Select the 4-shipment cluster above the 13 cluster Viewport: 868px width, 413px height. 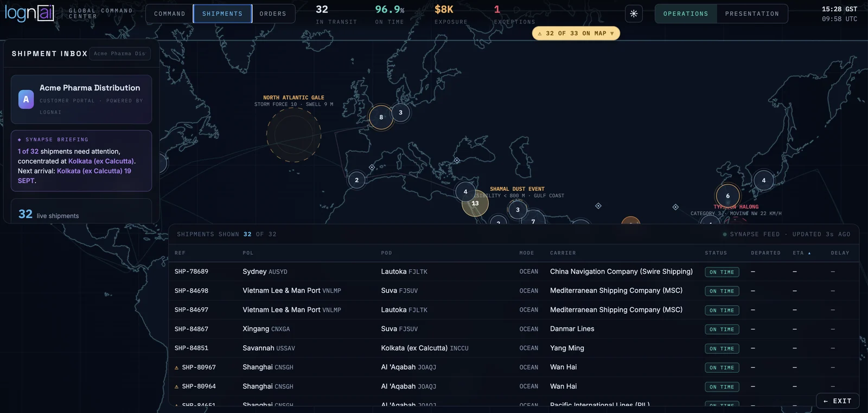point(465,191)
